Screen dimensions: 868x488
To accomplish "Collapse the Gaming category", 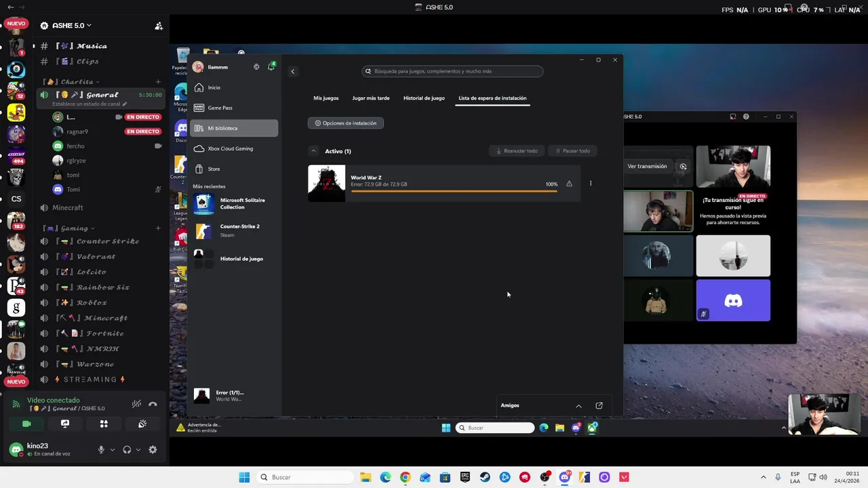I will click(x=70, y=228).
